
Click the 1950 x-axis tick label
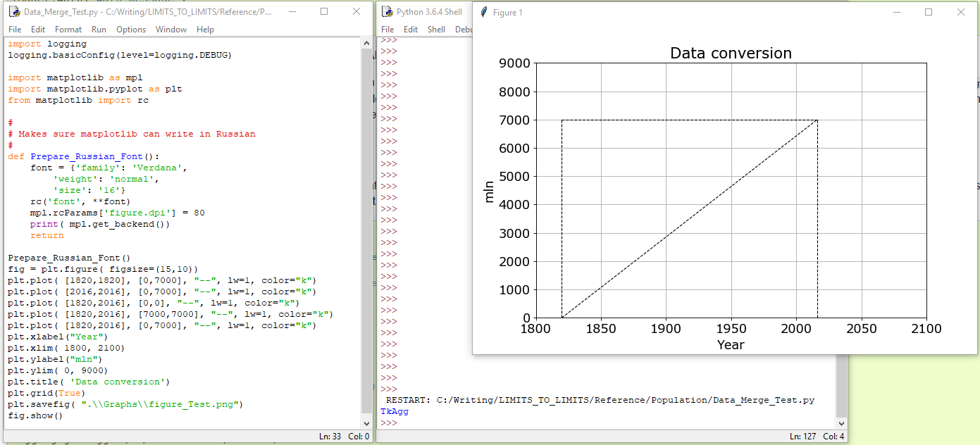click(x=731, y=329)
